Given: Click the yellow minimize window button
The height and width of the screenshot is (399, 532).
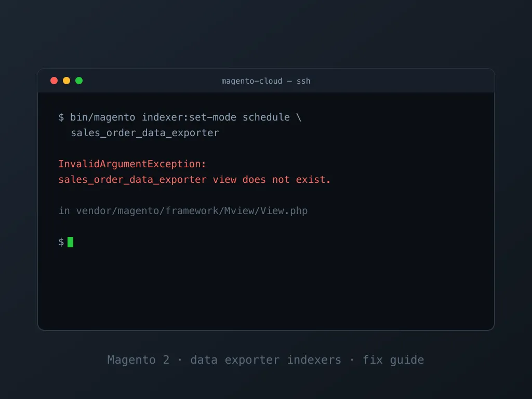Looking at the screenshot, I should [66, 81].
